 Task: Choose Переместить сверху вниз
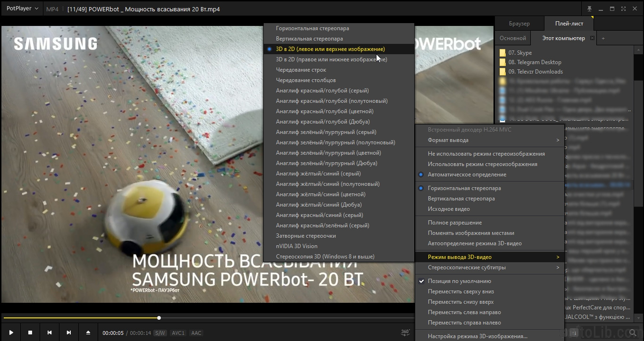490,291
